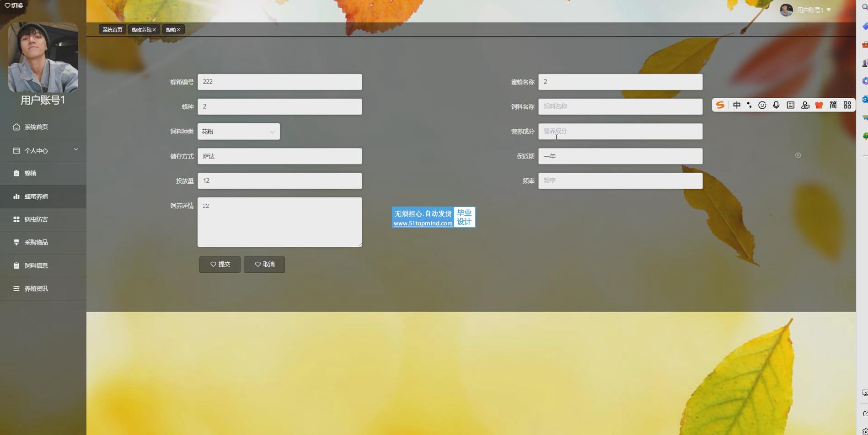This screenshot has height=435, width=868.
Task: Activate Sogou voice input microphone
Action: (x=776, y=105)
